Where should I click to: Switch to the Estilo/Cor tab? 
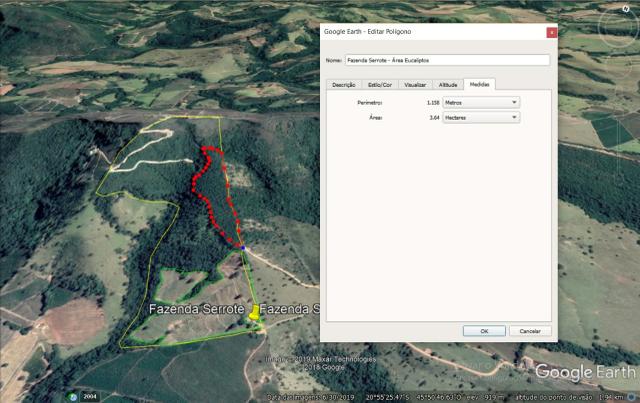click(x=380, y=85)
